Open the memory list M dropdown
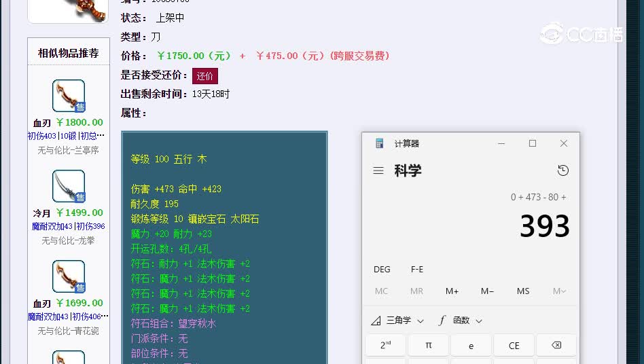The width and height of the screenshot is (644, 364). click(x=559, y=291)
